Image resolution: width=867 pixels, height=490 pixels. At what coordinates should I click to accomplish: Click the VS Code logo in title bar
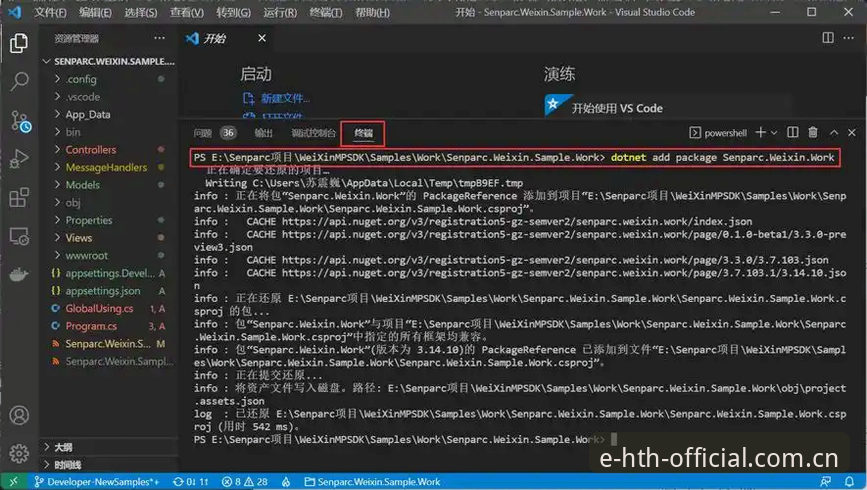pos(14,12)
